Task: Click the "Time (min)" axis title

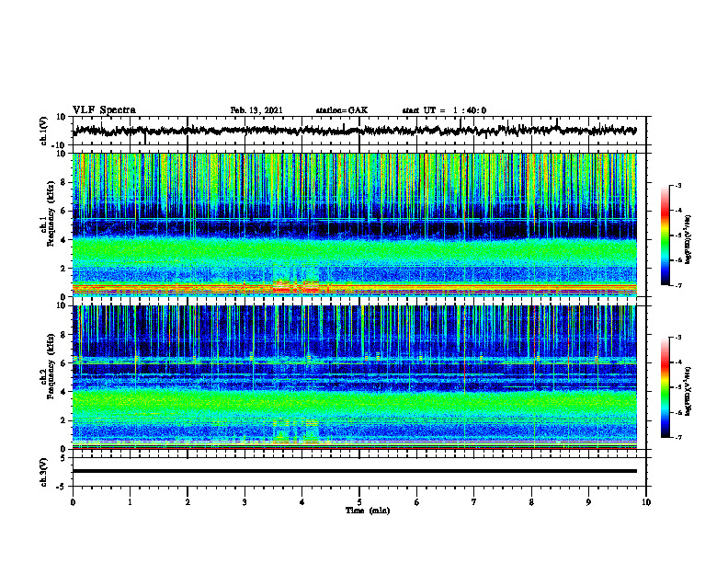Action: coord(368,511)
